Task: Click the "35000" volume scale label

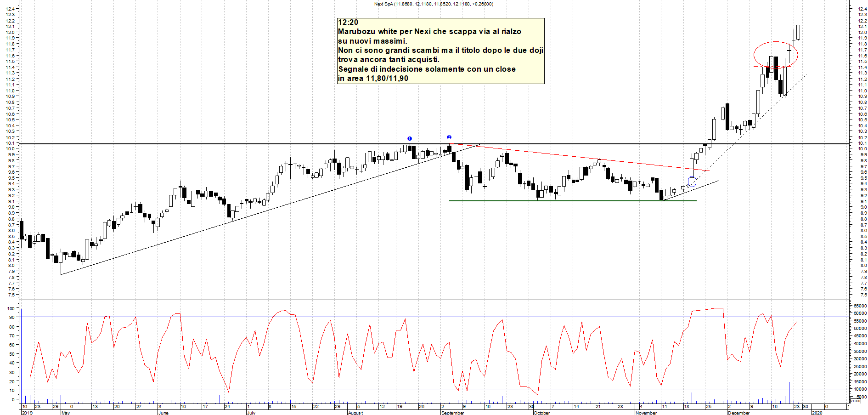Action: [860, 351]
